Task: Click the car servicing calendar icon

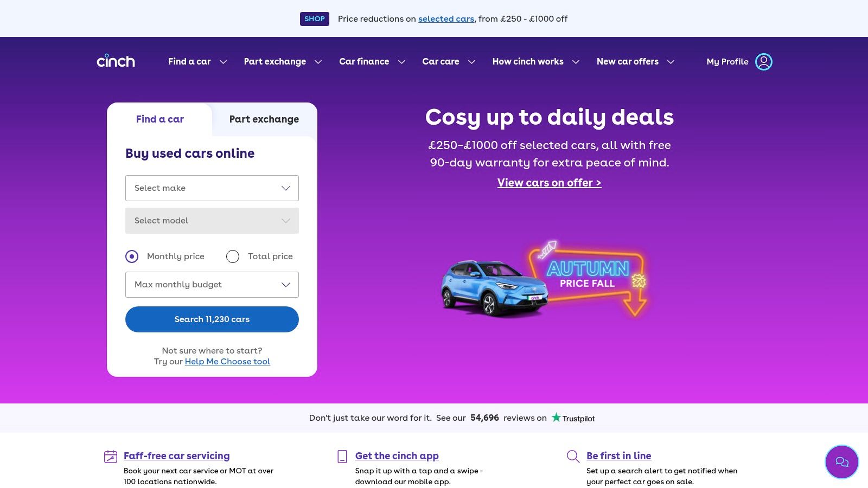Action: (x=111, y=457)
